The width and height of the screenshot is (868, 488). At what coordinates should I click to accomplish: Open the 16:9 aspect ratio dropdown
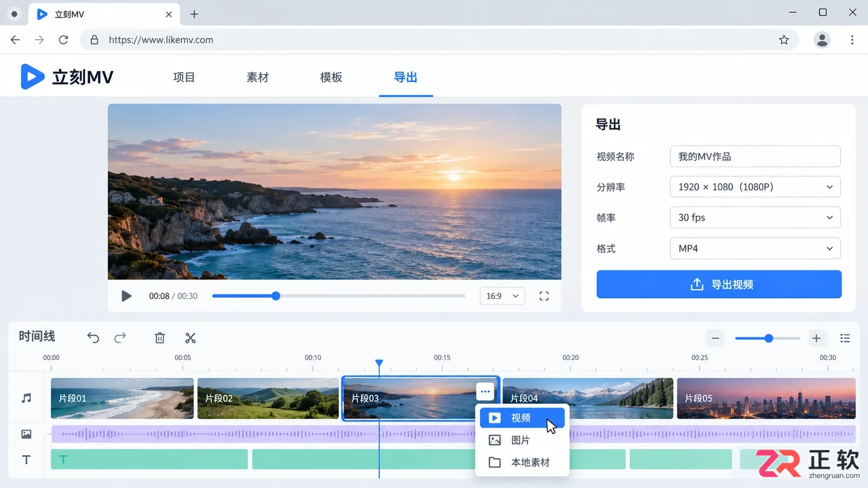click(x=502, y=296)
